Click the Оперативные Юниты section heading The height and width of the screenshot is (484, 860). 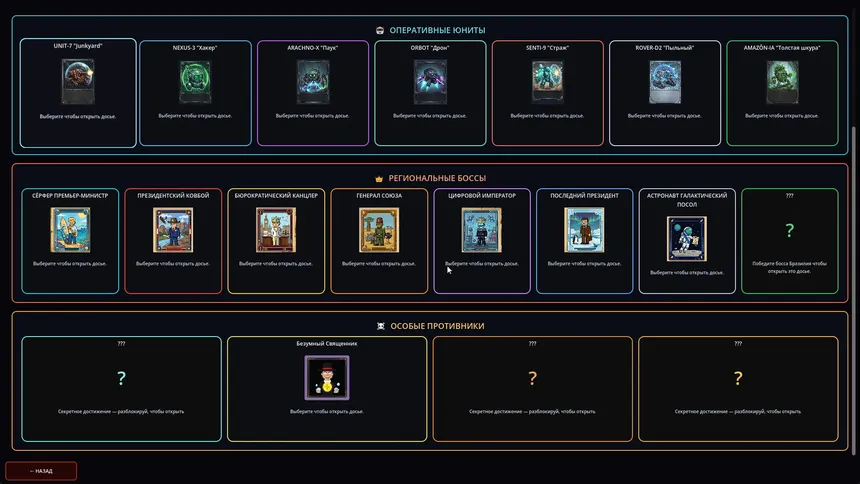pos(437,30)
